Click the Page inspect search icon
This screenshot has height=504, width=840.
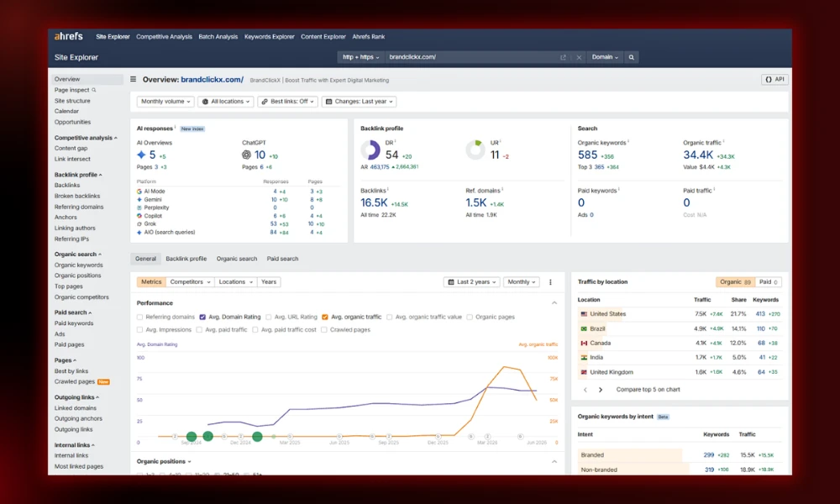point(94,90)
